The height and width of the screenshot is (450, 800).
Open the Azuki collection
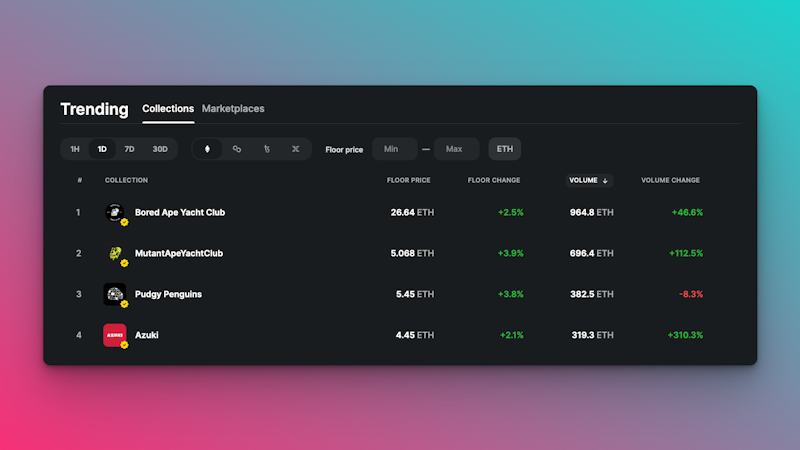(146, 335)
